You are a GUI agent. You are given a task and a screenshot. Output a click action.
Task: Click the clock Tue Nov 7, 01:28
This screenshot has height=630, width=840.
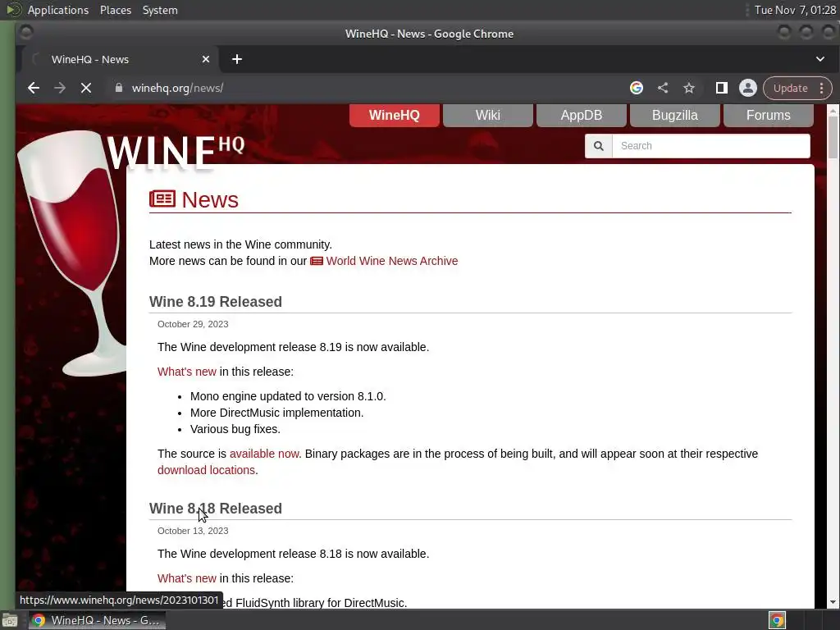794,10
